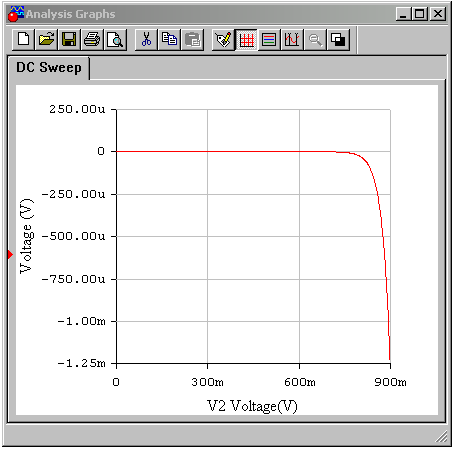Toggle the red grid lines button
This screenshot has height=449, width=453.
246,40
